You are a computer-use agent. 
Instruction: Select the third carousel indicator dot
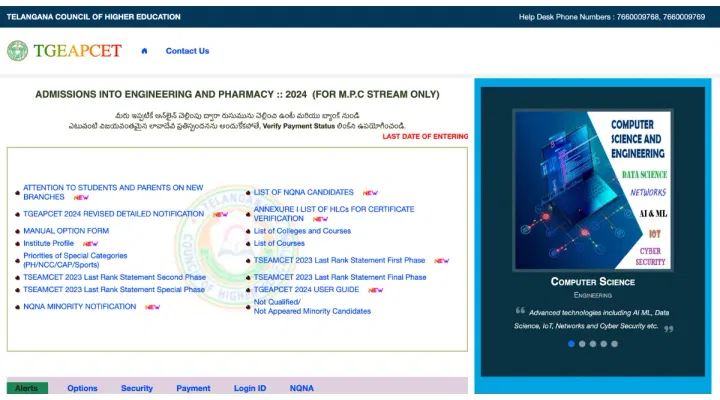(x=593, y=343)
